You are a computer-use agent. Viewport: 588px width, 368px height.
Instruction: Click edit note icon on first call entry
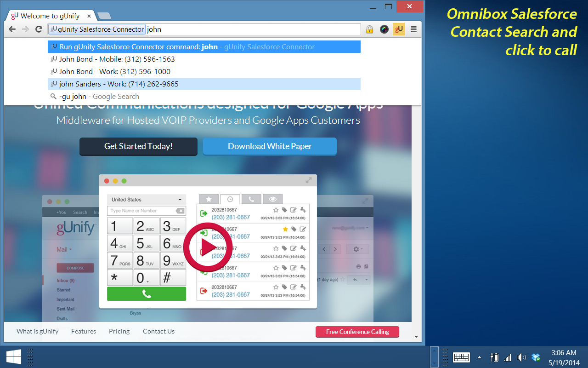coord(294,210)
